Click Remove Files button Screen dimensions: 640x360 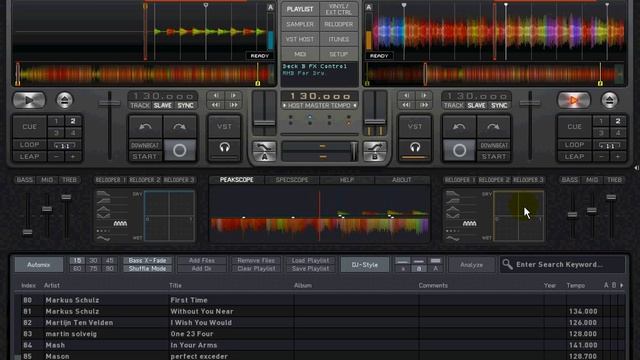click(x=256, y=260)
